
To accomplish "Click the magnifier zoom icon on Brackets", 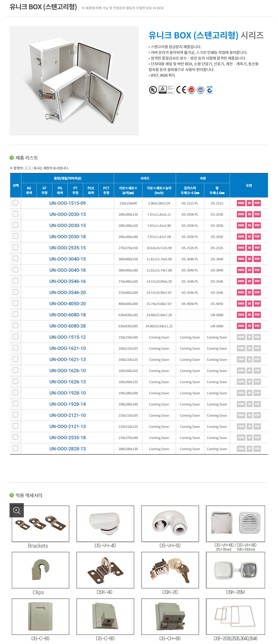I will (x=16, y=510).
